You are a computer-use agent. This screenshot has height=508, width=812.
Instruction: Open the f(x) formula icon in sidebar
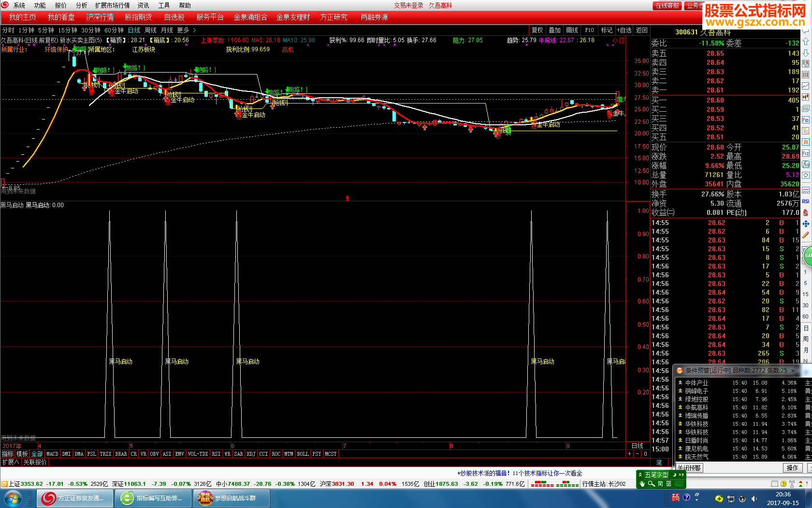click(x=806, y=164)
